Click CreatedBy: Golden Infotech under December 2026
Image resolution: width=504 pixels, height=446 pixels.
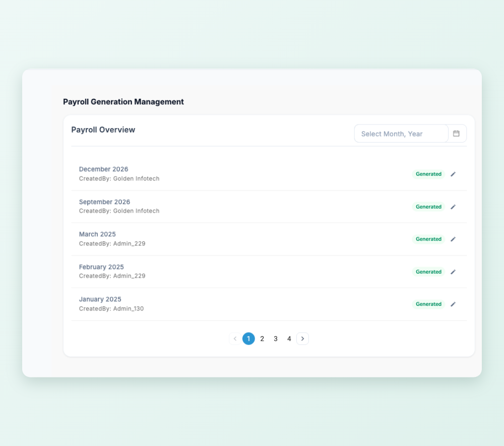(119, 178)
